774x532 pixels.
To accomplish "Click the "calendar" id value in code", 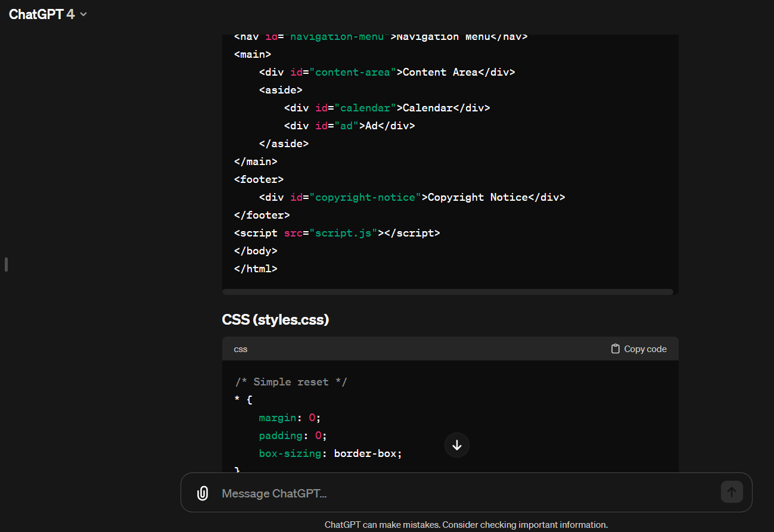I will [x=365, y=108].
